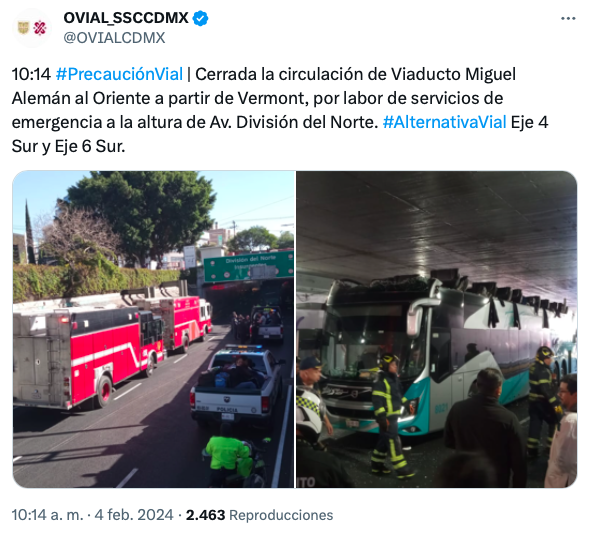Click the tweet text mentioning Viaducto Miguel Alemán

click(280, 110)
